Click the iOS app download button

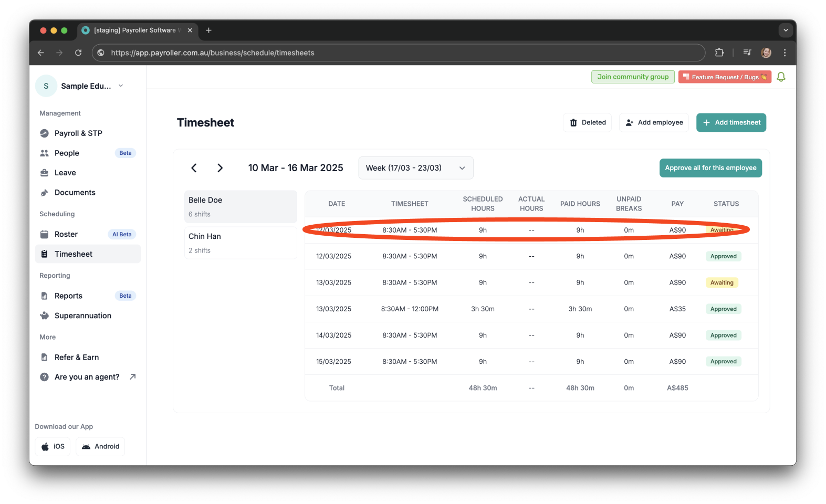pos(53,446)
